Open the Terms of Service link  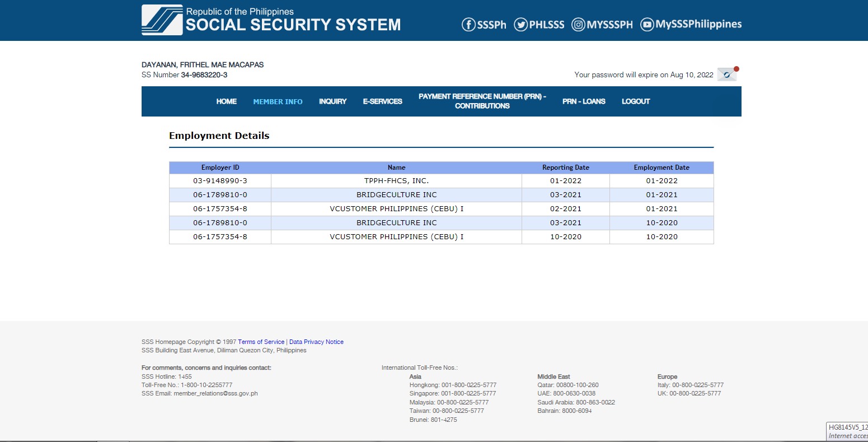(261, 342)
